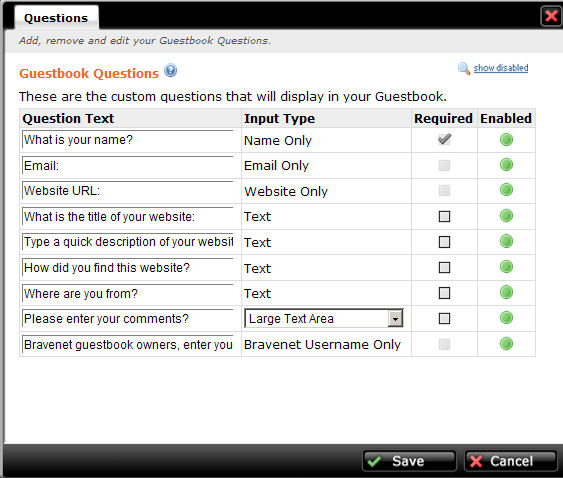
Task: Click into the 'Please enter your comments?' text field
Action: tap(128, 319)
